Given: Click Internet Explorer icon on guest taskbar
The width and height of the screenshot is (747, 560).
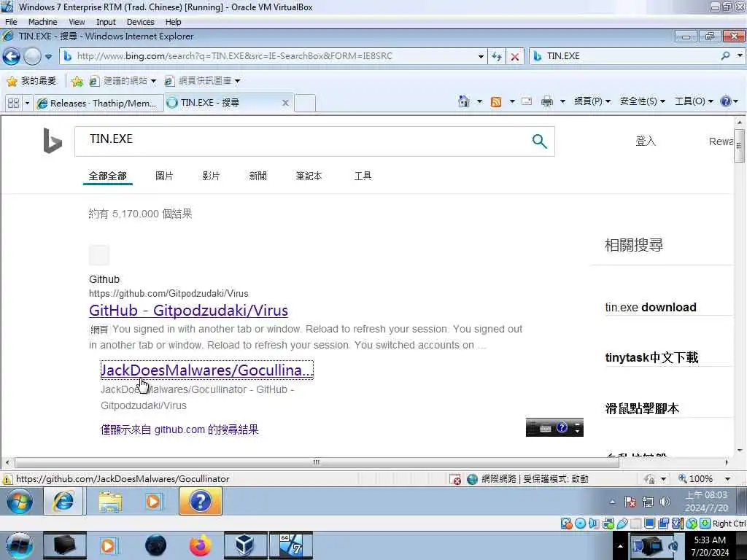Looking at the screenshot, I should pos(63,502).
